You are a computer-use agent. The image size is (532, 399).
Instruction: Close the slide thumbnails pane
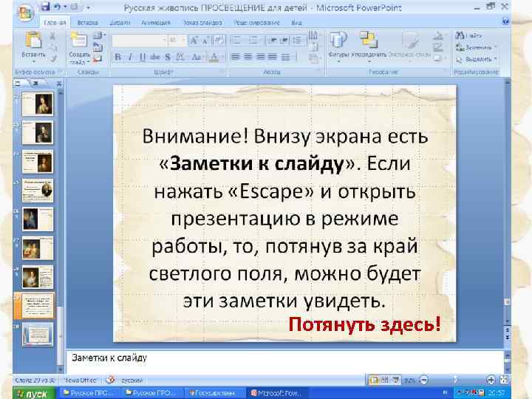point(58,83)
